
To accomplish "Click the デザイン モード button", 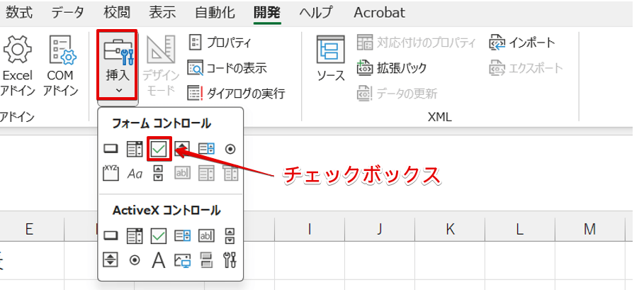I will click(x=161, y=66).
